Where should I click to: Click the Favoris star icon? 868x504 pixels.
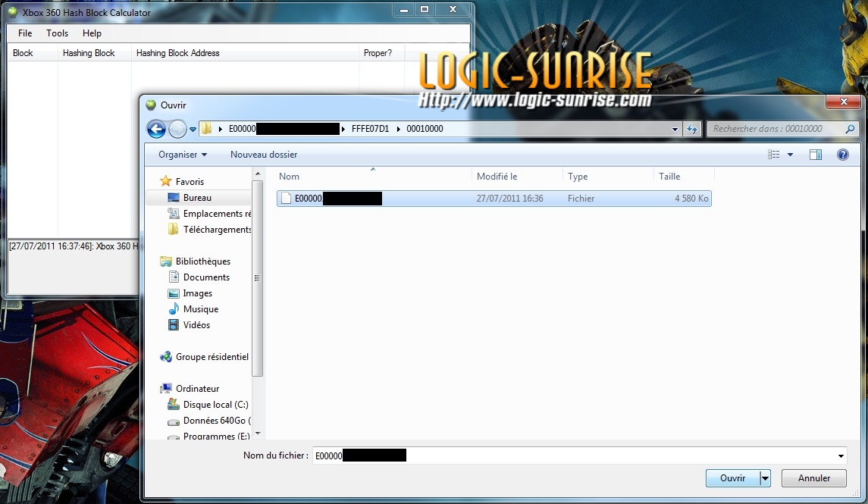pyautogui.click(x=165, y=181)
